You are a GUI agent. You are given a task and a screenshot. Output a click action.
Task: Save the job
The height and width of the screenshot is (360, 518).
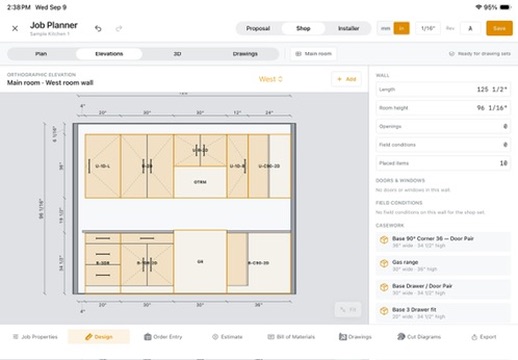[x=499, y=28]
